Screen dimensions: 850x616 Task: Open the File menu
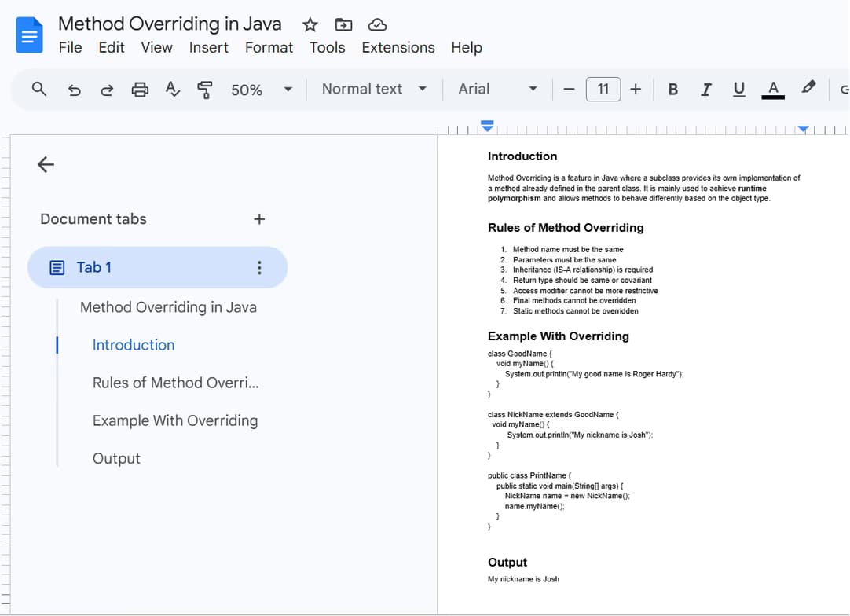70,48
